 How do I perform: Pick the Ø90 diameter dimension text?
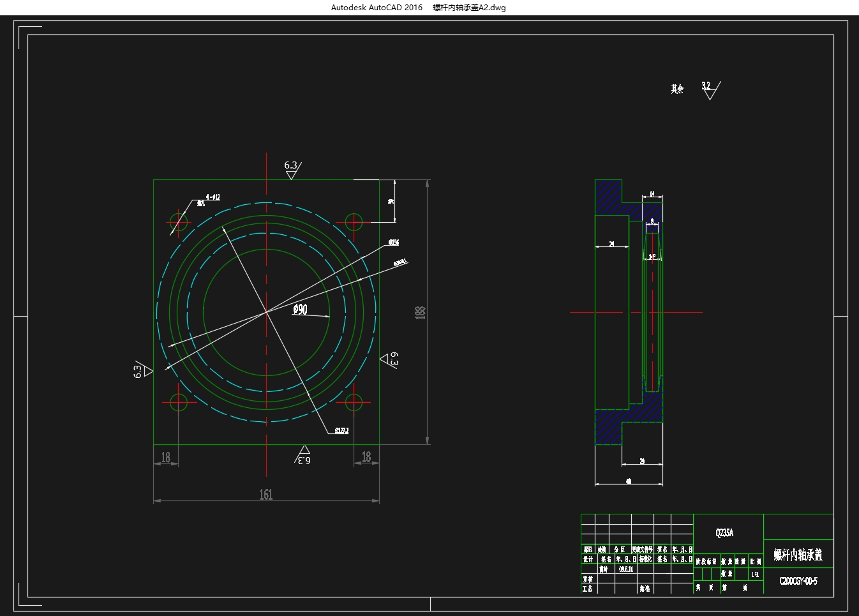pos(300,310)
